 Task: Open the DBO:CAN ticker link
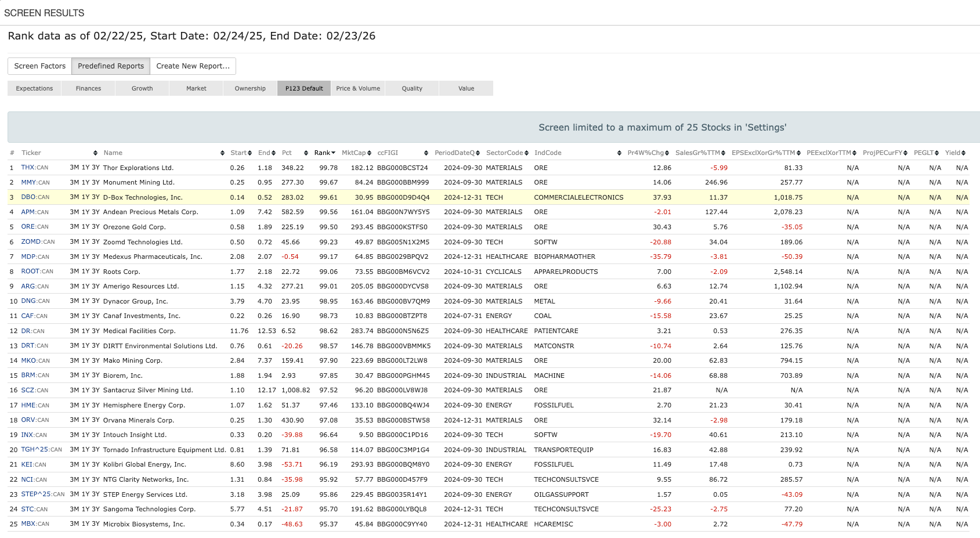click(35, 197)
